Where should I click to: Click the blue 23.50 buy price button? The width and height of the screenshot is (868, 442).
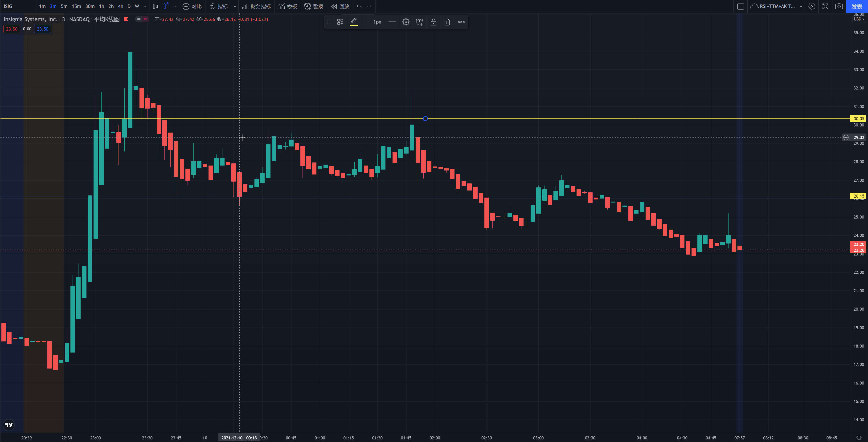pyautogui.click(x=42, y=29)
